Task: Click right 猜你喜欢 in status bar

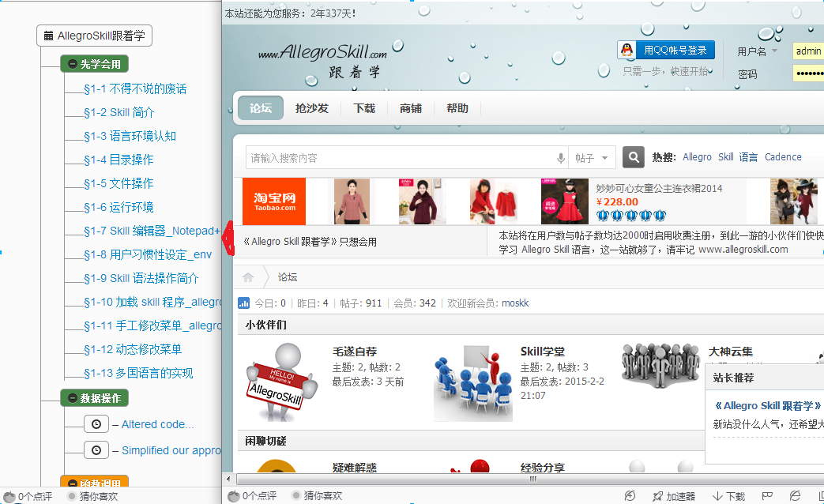Action: click(317, 495)
